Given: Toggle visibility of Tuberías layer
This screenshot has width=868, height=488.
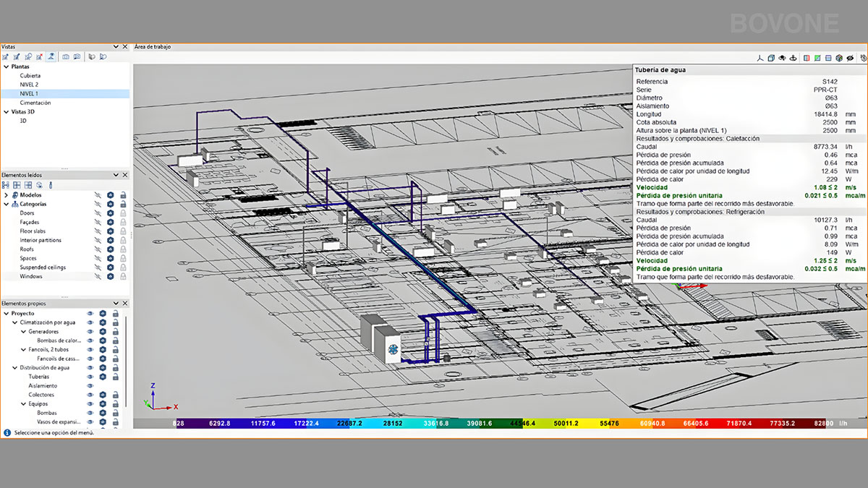Looking at the screenshot, I should (91, 377).
